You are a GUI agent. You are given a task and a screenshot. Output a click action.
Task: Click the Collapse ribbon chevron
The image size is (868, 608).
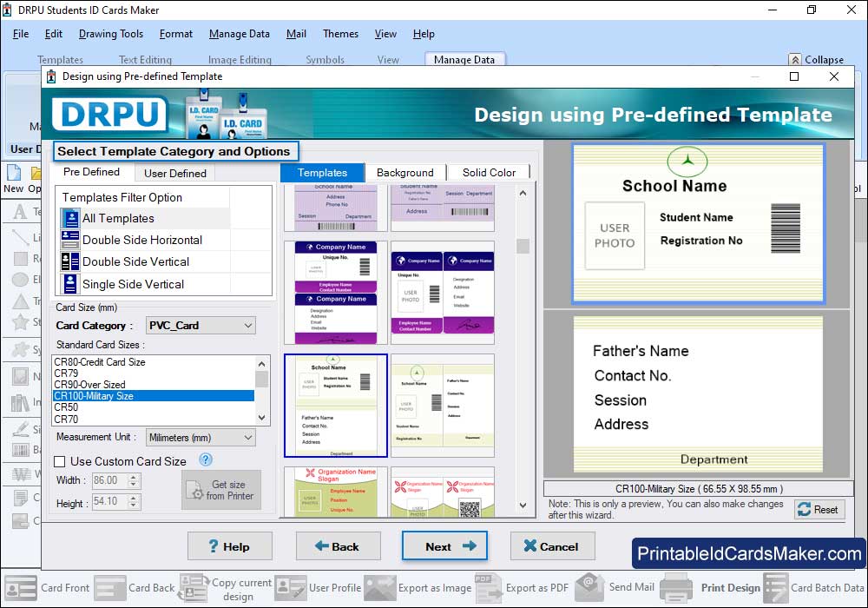(x=795, y=60)
